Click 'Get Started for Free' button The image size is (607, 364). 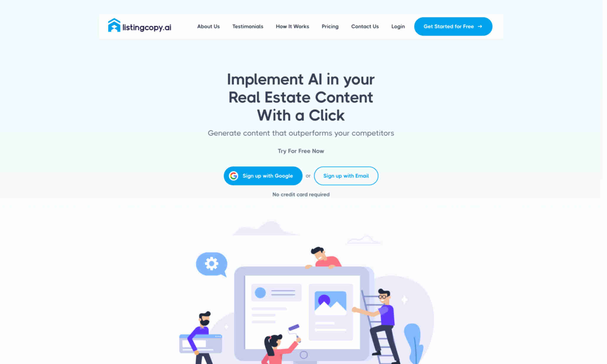tap(453, 27)
